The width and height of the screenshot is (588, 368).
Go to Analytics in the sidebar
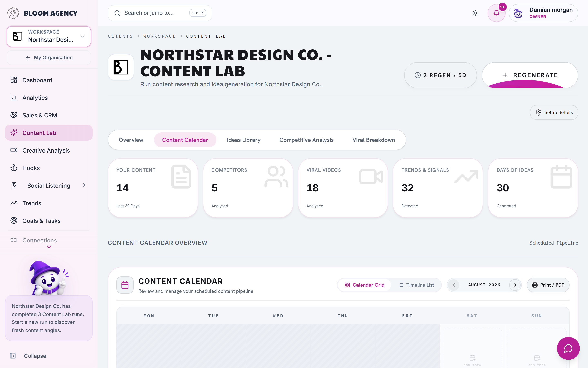click(x=49, y=98)
